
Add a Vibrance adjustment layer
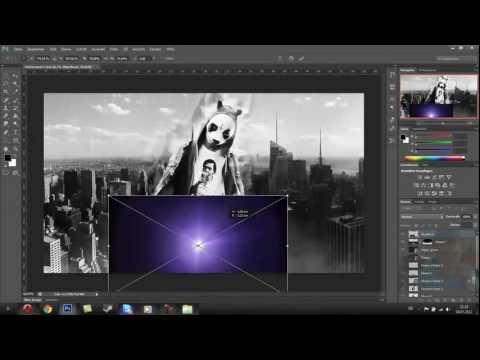tap(449, 177)
